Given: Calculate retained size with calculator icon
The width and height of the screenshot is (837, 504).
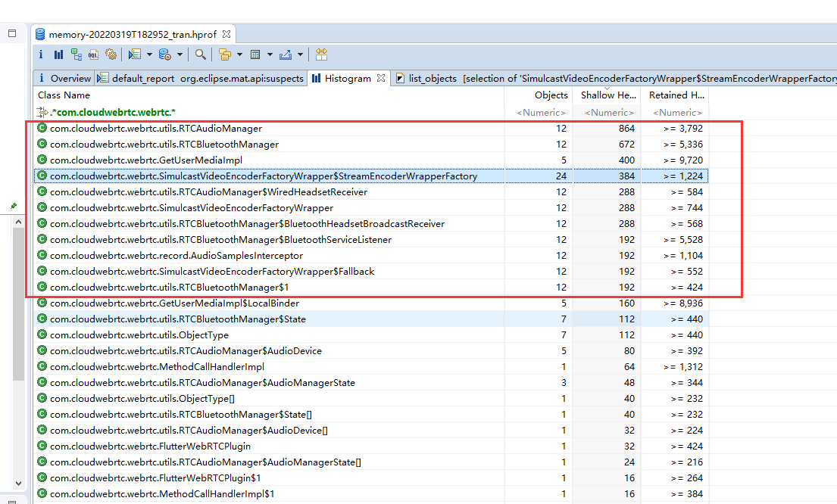Looking at the screenshot, I should pyautogui.click(x=255, y=54).
